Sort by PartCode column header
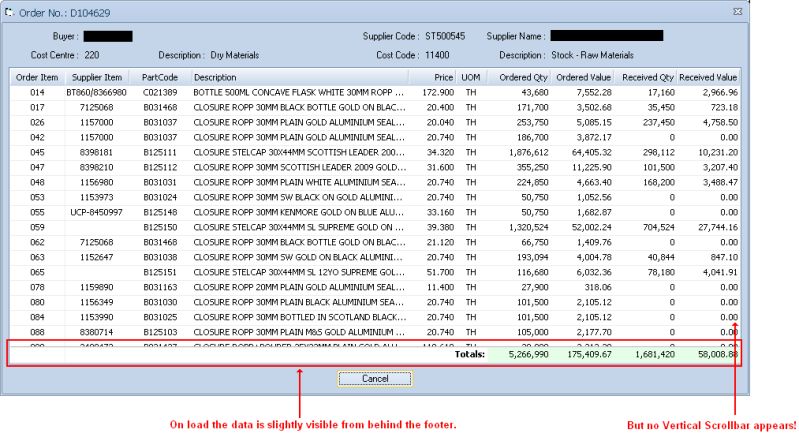Image resolution: width=799 pixels, height=437 pixels. click(159, 77)
